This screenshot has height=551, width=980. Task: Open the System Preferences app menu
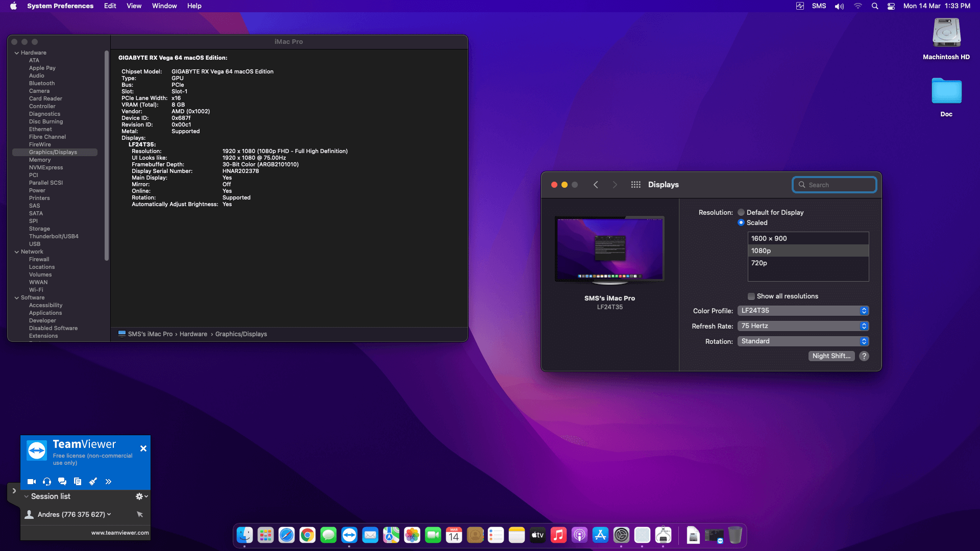tap(60, 6)
